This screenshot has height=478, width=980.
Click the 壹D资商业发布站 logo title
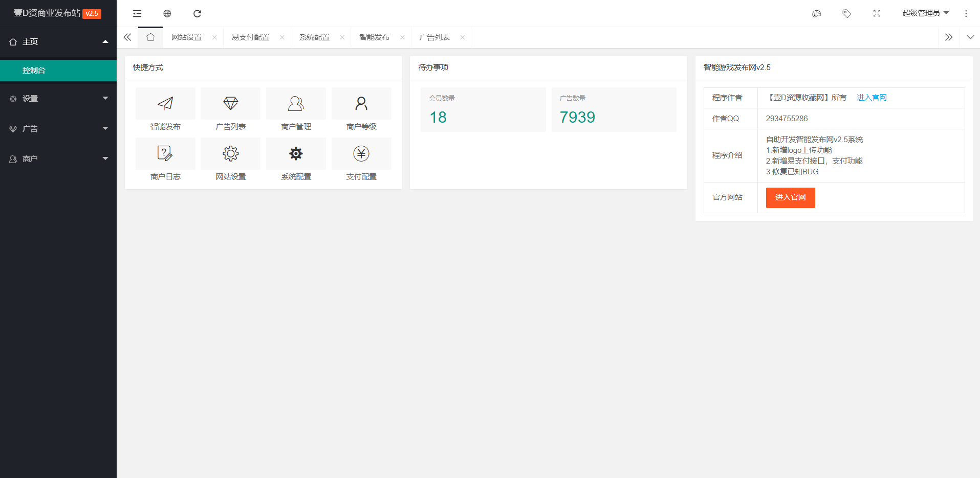47,13
